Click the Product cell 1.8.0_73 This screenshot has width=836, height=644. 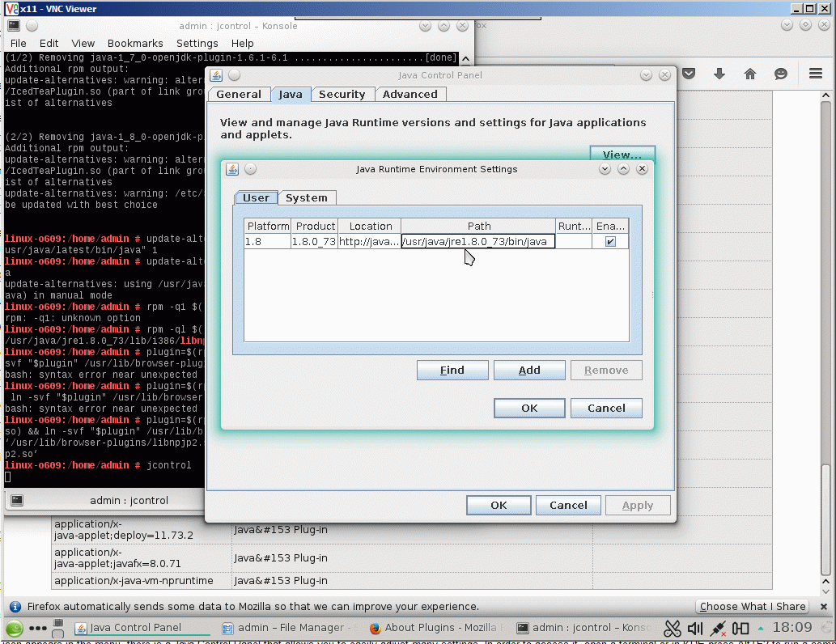(314, 241)
